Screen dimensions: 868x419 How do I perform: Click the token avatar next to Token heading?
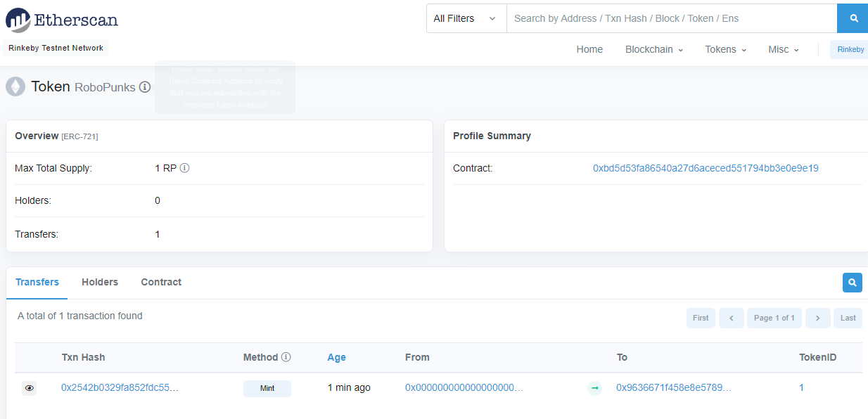(15, 87)
